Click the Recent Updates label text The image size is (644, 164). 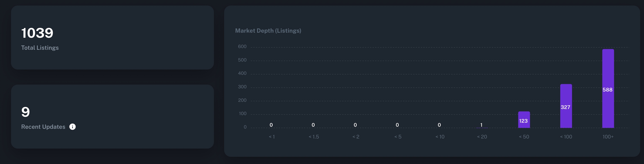(x=43, y=127)
